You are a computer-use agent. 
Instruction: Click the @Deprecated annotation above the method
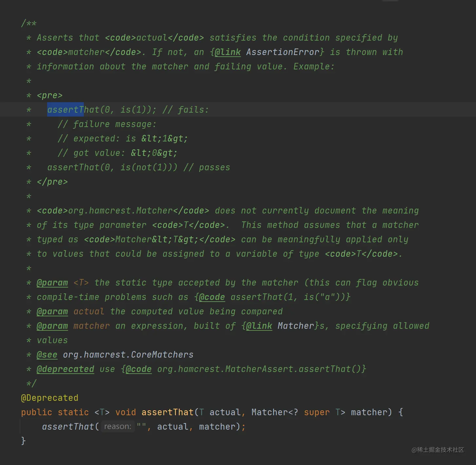tap(50, 398)
